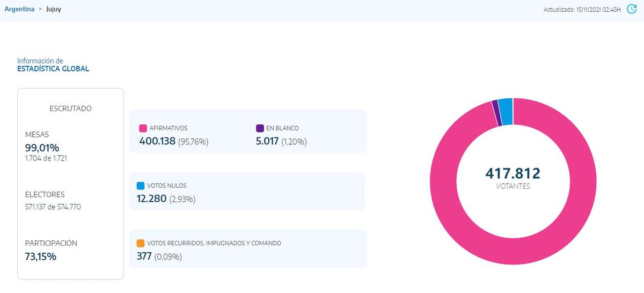Click the Electores figure 571.137 de 574.770
Viewport: 644px width, 293px height.
pyautogui.click(x=53, y=207)
